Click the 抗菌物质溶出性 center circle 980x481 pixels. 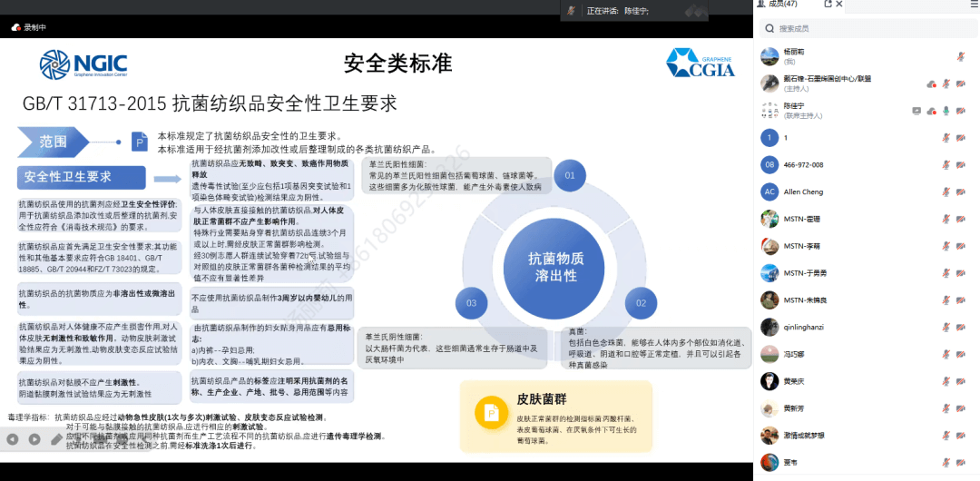555,267
